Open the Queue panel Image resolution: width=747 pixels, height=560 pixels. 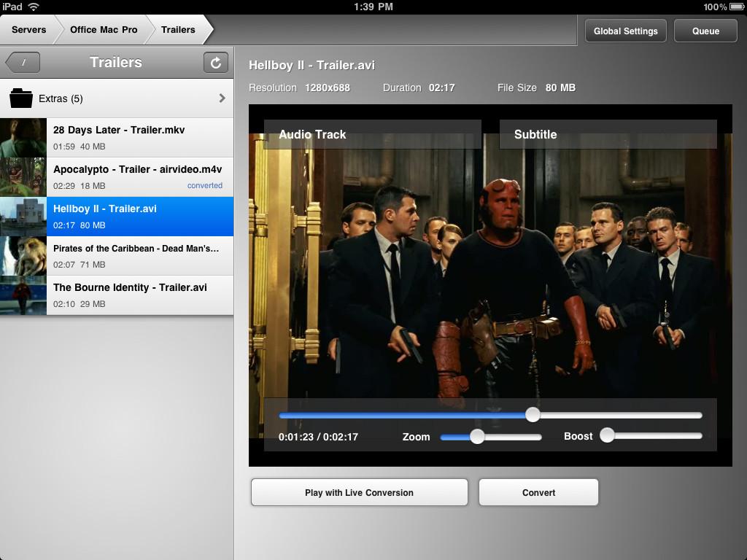705,31
